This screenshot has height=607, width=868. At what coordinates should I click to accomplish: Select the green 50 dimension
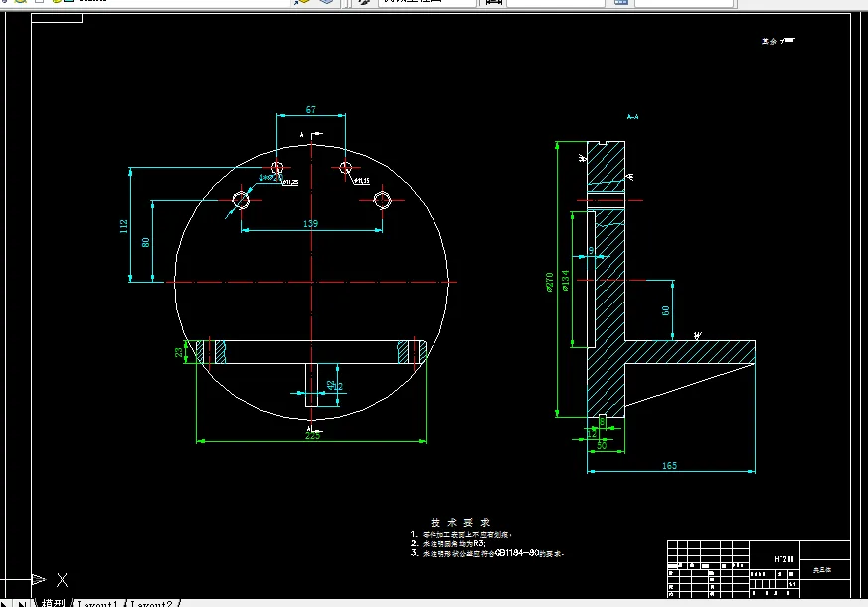pyautogui.click(x=602, y=445)
